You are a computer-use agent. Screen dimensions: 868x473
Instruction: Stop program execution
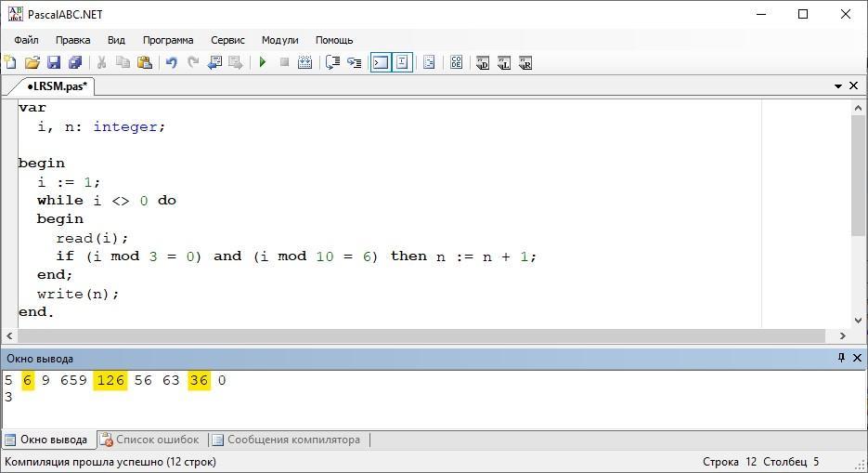[x=284, y=62]
